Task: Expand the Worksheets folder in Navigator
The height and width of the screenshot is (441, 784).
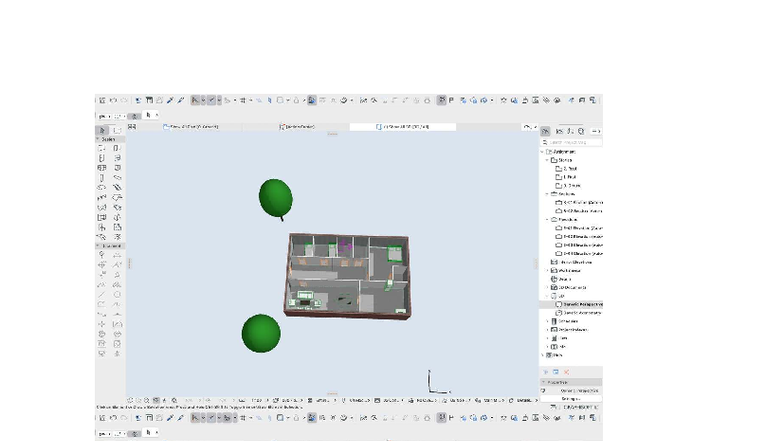Action: [548, 270]
